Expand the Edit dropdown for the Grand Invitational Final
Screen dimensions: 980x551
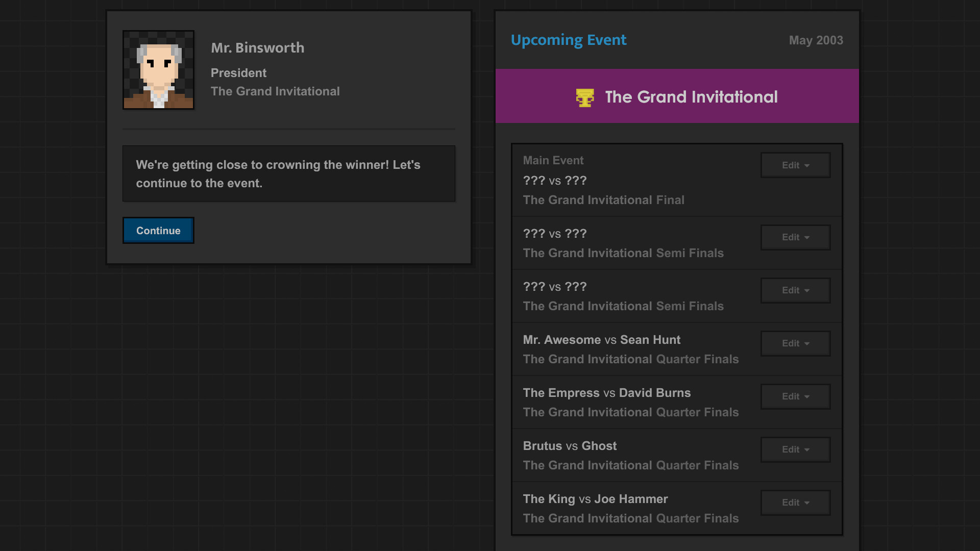click(x=796, y=164)
